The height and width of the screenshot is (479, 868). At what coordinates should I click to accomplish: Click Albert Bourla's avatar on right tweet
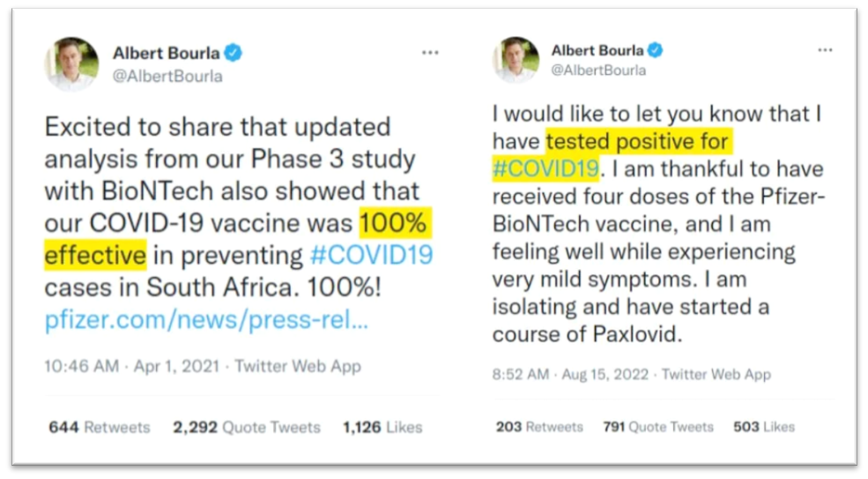pos(516,59)
